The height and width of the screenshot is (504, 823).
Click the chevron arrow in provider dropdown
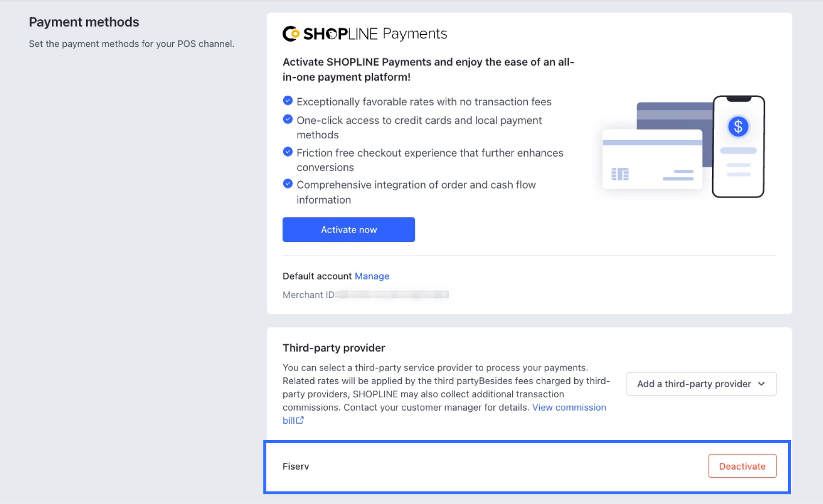click(x=762, y=384)
